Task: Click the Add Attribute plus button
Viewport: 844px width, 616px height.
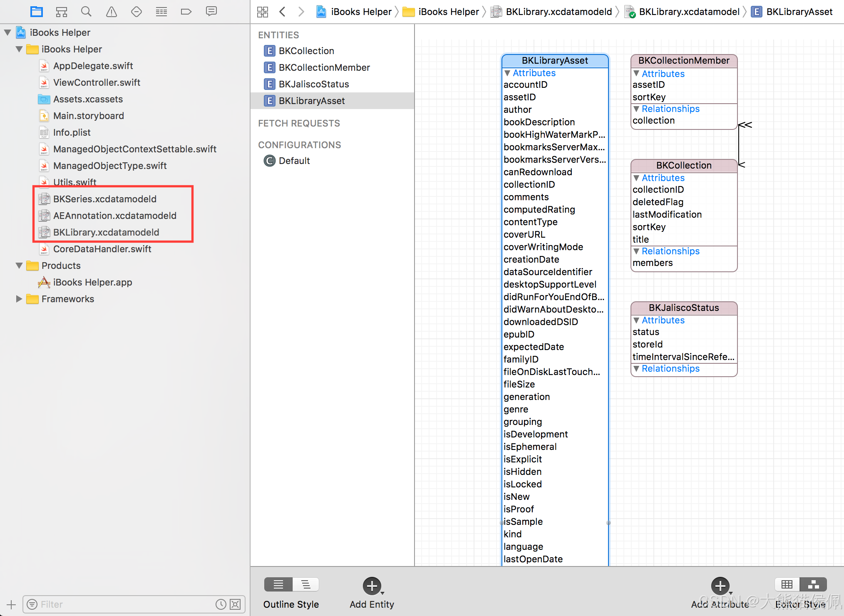Action: click(x=720, y=586)
